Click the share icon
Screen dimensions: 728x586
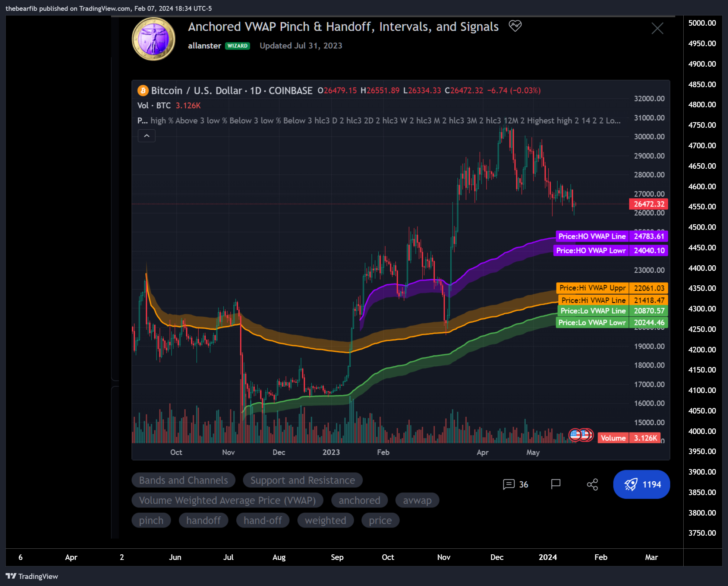(x=592, y=484)
